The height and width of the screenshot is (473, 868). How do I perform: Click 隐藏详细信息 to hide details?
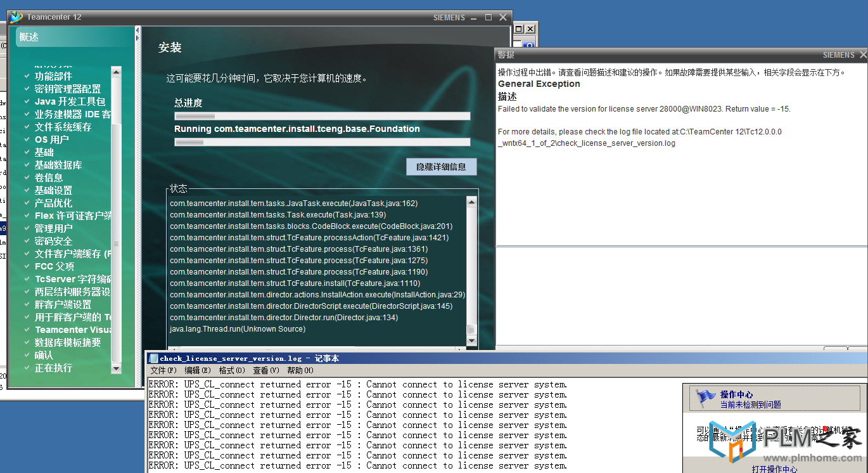[x=441, y=167]
